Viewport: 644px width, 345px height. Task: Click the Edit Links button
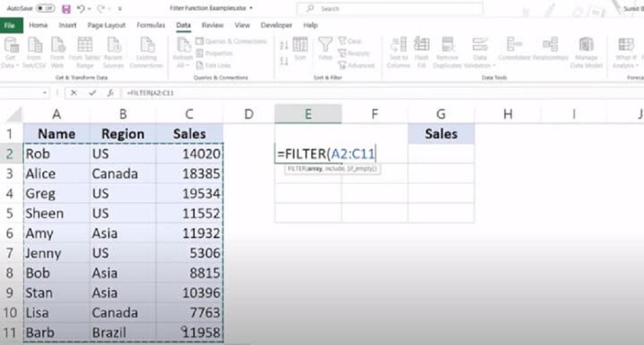(x=214, y=65)
